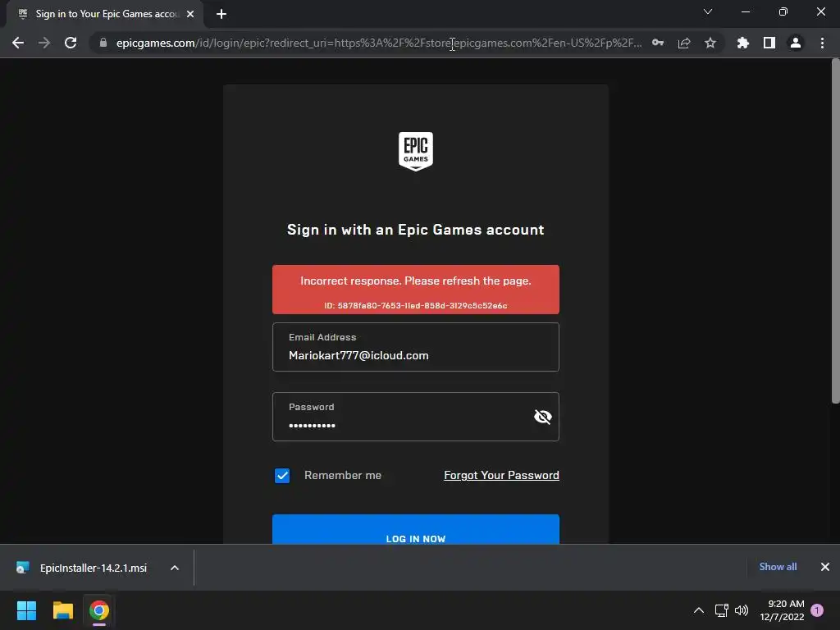840x630 pixels.
Task: Open the Windows Start menu
Action: [26, 610]
